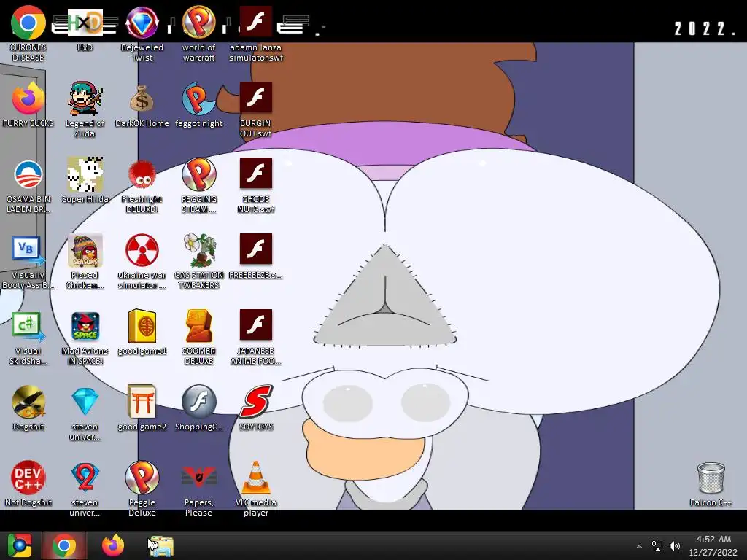The width and height of the screenshot is (747, 560).
Task: Open the Bejeweled Twist desktop icon
Action: [x=142, y=23]
